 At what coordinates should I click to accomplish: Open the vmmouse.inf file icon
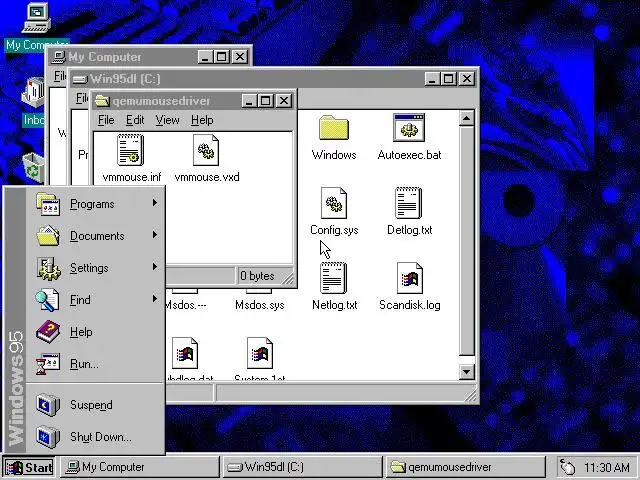(x=130, y=150)
